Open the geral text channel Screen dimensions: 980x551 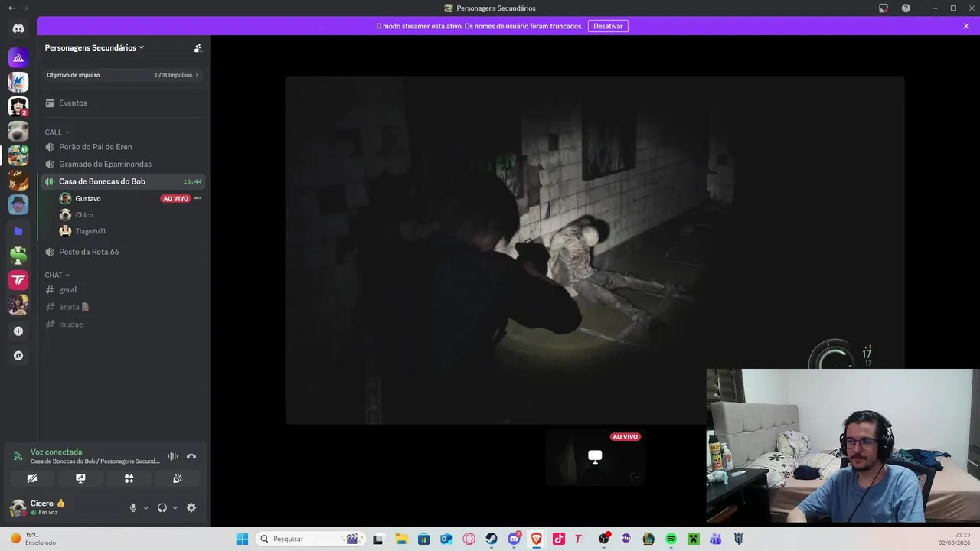pos(122,289)
